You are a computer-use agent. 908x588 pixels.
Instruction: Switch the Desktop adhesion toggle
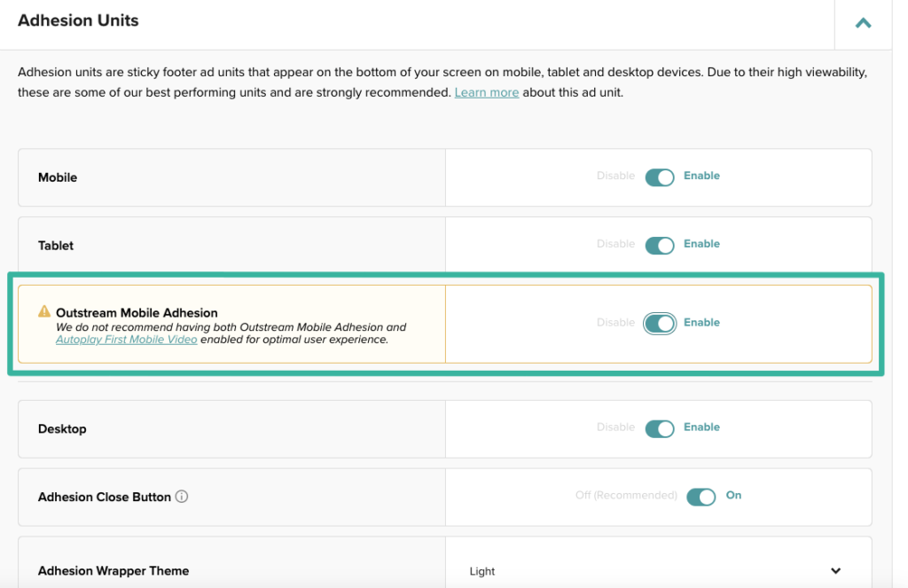(660, 427)
